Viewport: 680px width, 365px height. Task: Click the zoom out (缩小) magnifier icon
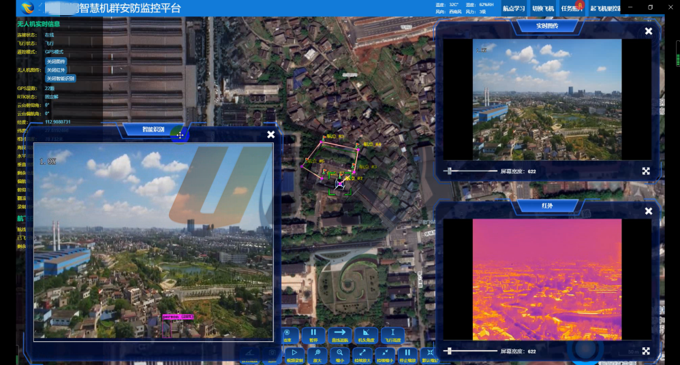click(340, 355)
